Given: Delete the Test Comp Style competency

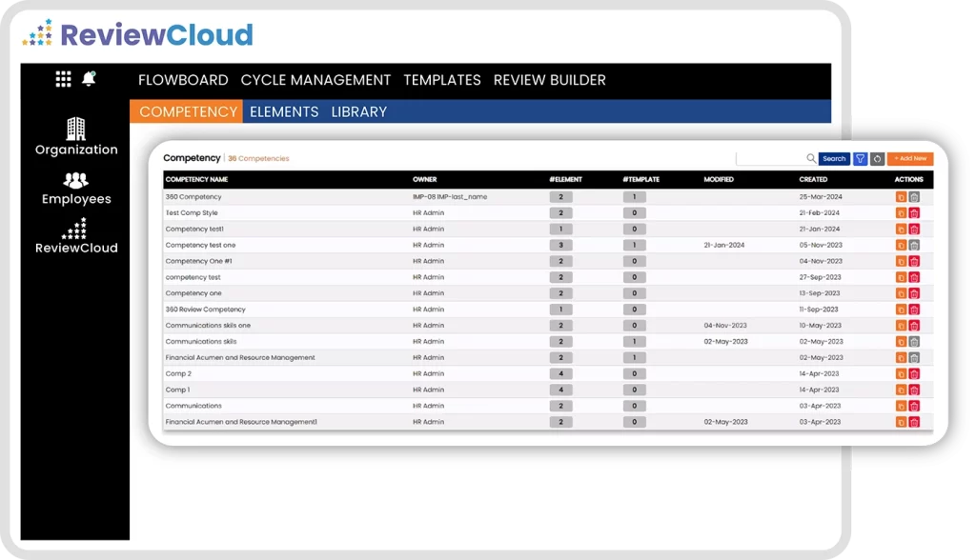Looking at the screenshot, I should (914, 212).
